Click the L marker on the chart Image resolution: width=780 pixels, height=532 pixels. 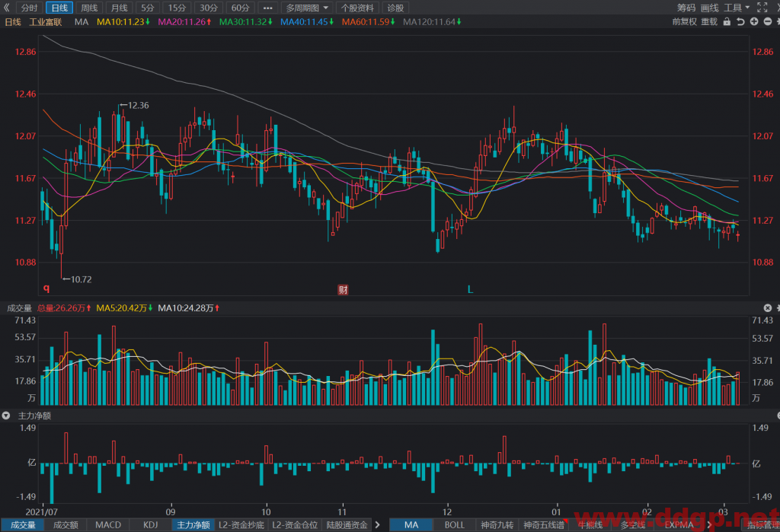click(470, 289)
